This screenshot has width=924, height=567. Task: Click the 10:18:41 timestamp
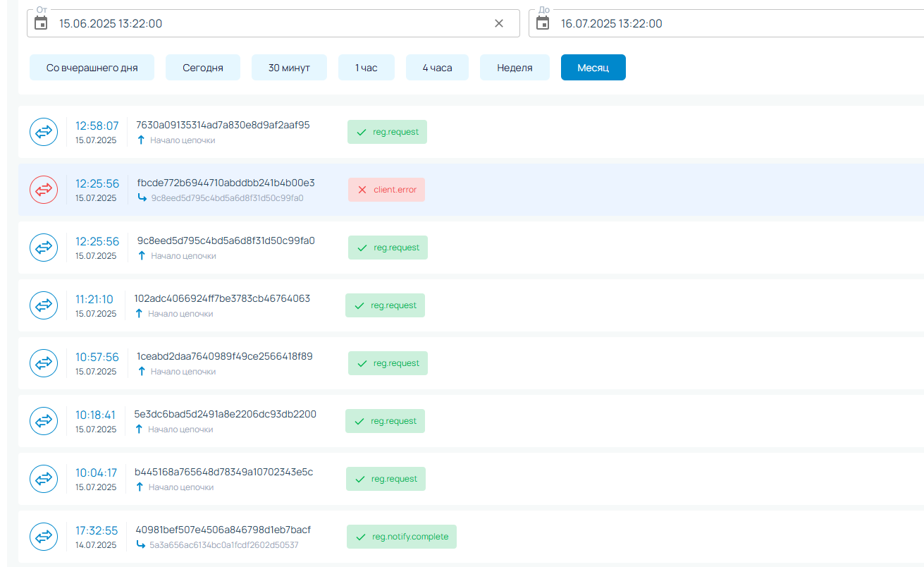[95, 415]
